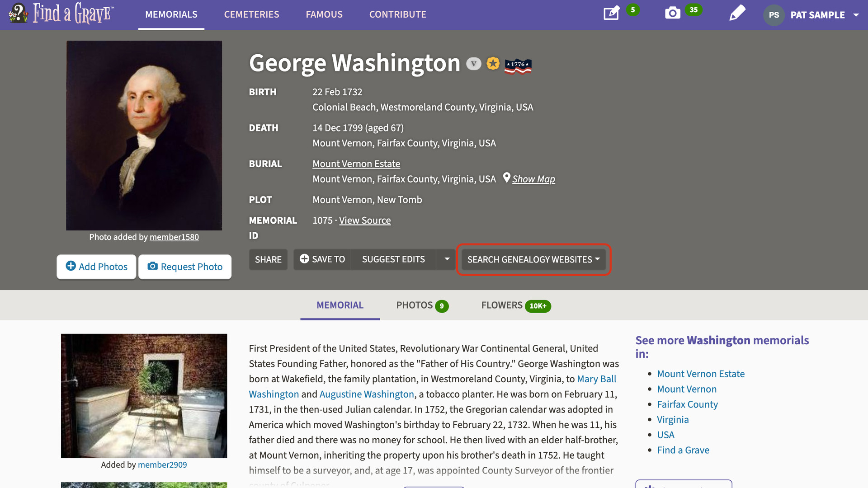Click the green 5 notification badge

(x=633, y=9)
